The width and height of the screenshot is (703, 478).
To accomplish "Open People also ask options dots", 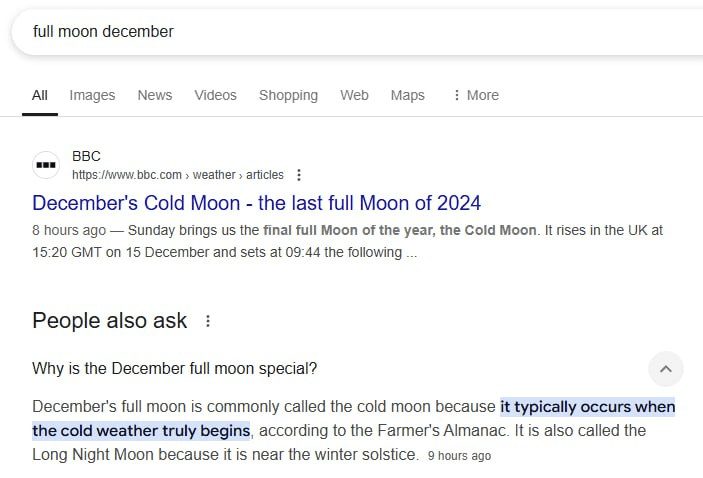I will pos(208,321).
